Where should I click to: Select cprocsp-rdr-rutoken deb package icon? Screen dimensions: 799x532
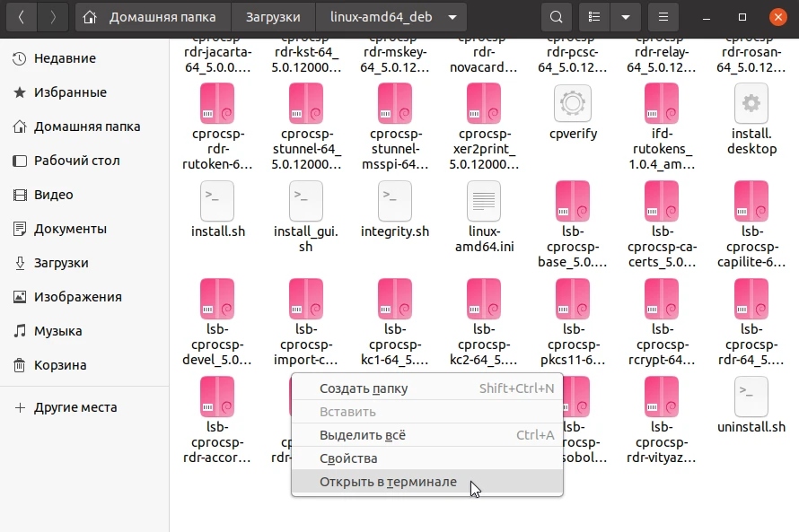[x=217, y=103]
